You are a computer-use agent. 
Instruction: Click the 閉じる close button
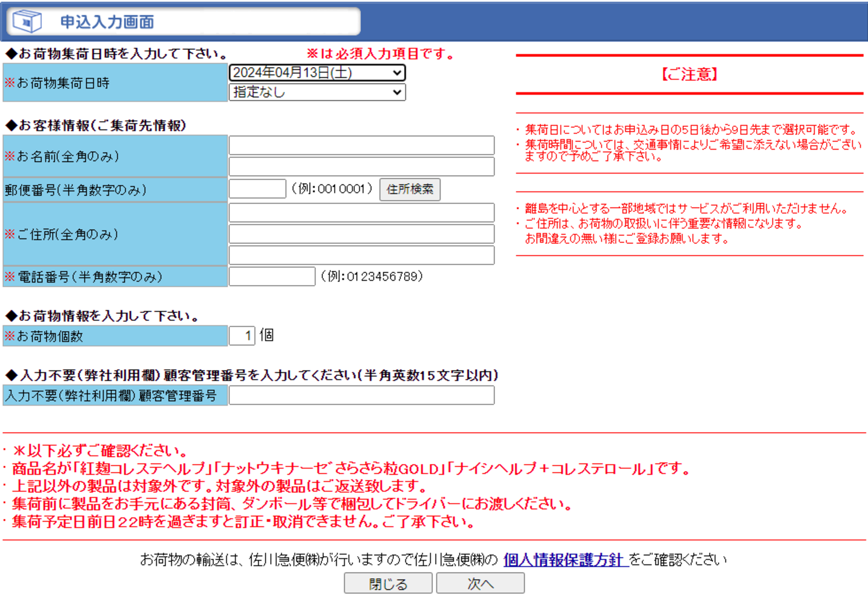pyautogui.click(x=388, y=583)
